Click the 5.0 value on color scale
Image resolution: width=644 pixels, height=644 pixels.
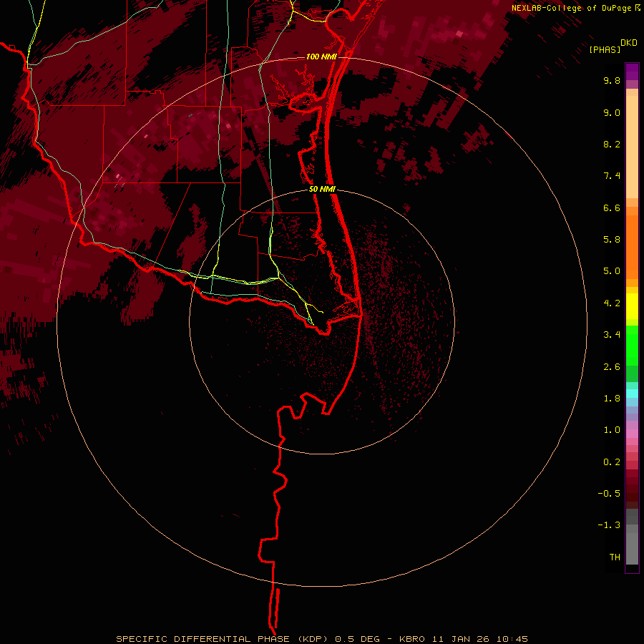pos(612,271)
